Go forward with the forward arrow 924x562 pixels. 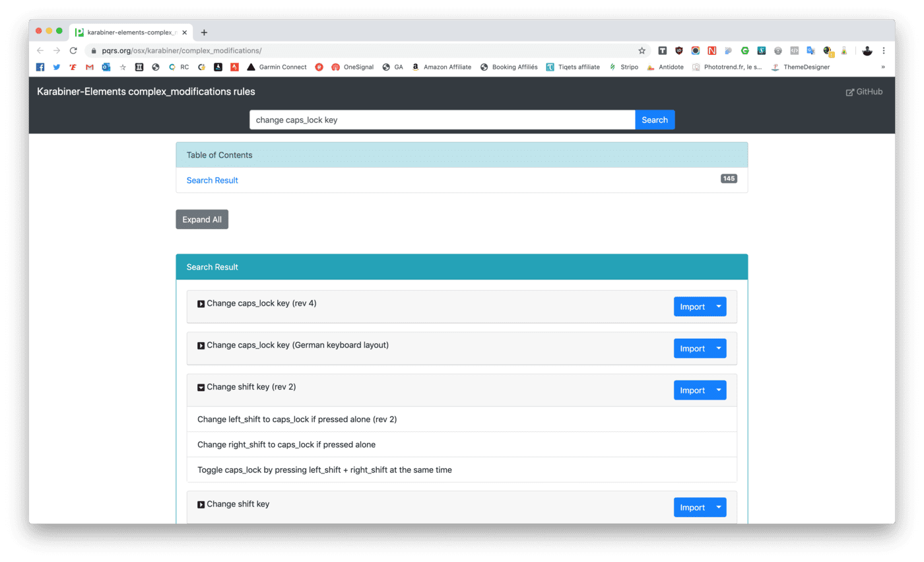click(57, 50)
